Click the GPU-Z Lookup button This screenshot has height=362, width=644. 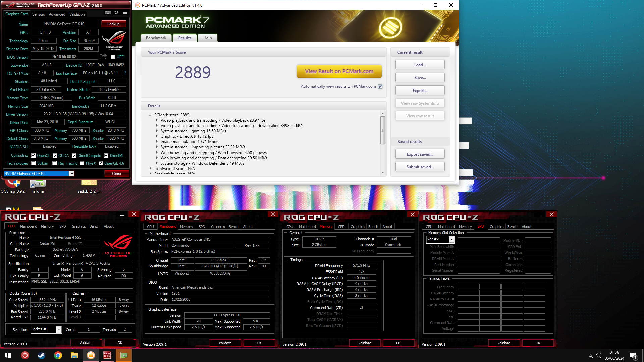tap(113, 24)
